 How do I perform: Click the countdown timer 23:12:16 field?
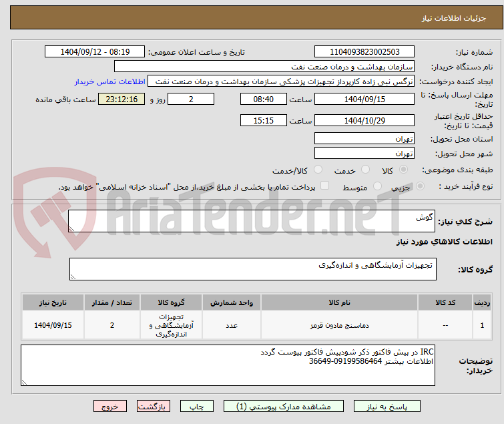[x=121, y=99]
